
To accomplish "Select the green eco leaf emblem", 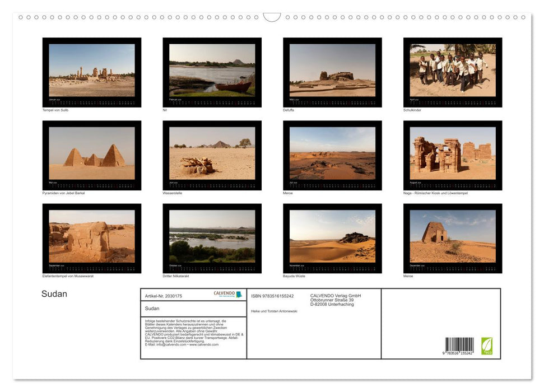I will [x=487, y=346].
